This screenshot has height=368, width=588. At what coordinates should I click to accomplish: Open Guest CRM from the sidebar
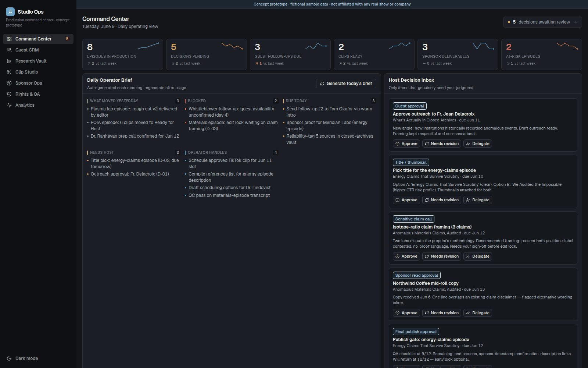[x=38, y=50]
